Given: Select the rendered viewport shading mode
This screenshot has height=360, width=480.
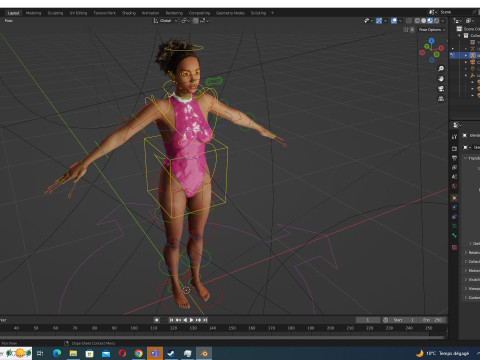Looking at the screenshot, I should point(436,21).
